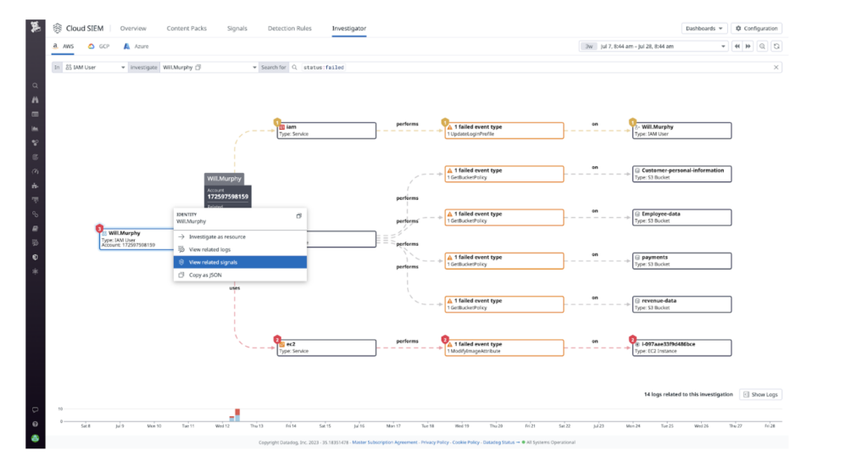Open the bar chart Dashboards sidebar icon
868x467 pixels.
(36, 128)
